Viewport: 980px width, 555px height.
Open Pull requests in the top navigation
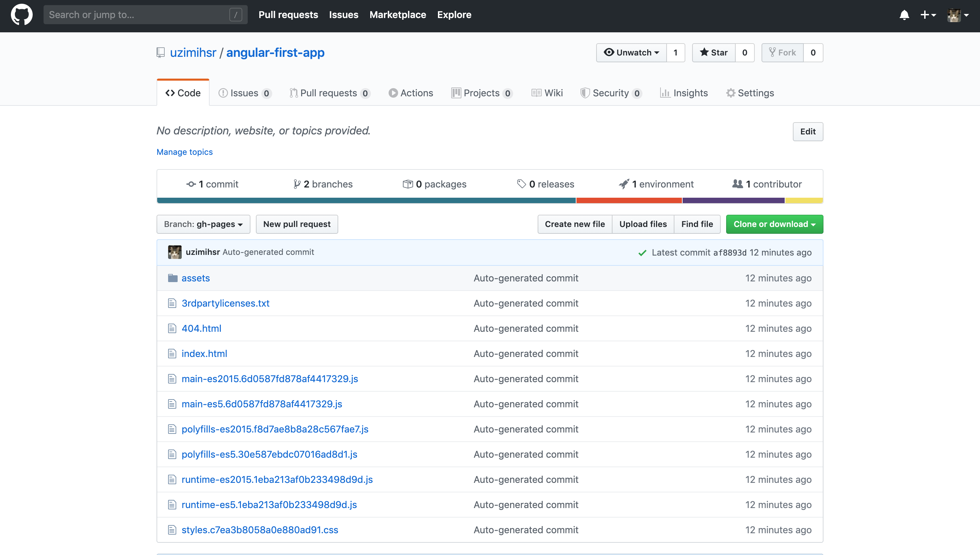288,15
